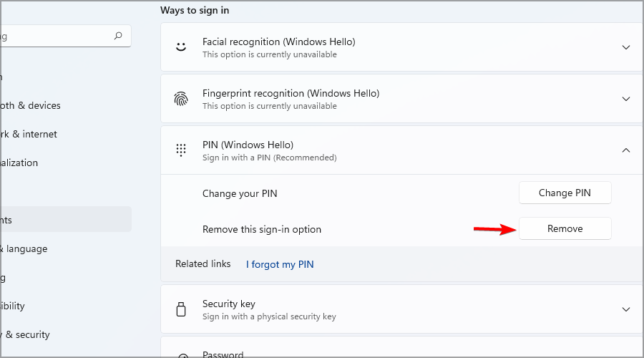Click the Security key USB icon
Image resolution: width=644 pixels, height=358 pixels.
tap(181, 309)
